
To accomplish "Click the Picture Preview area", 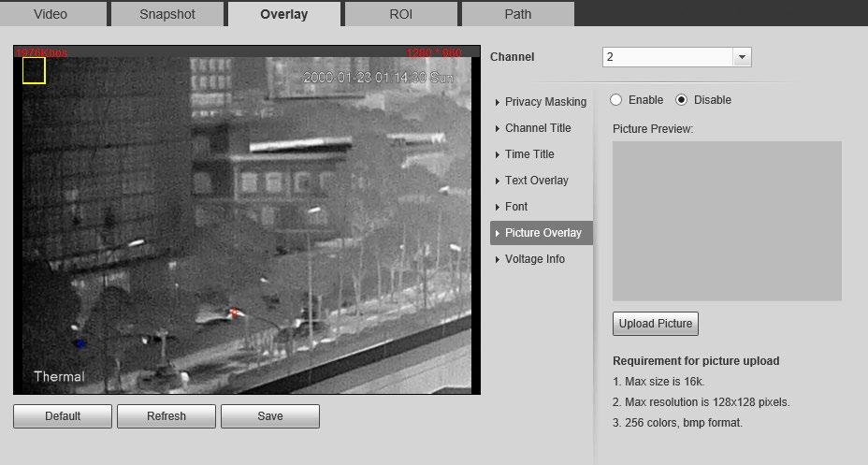I will [727, 221].
